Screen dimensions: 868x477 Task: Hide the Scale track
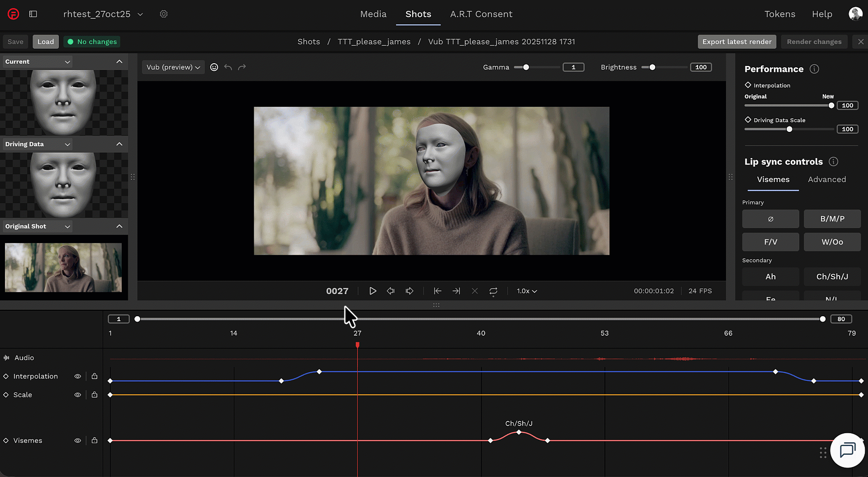(x=78, y=395)
